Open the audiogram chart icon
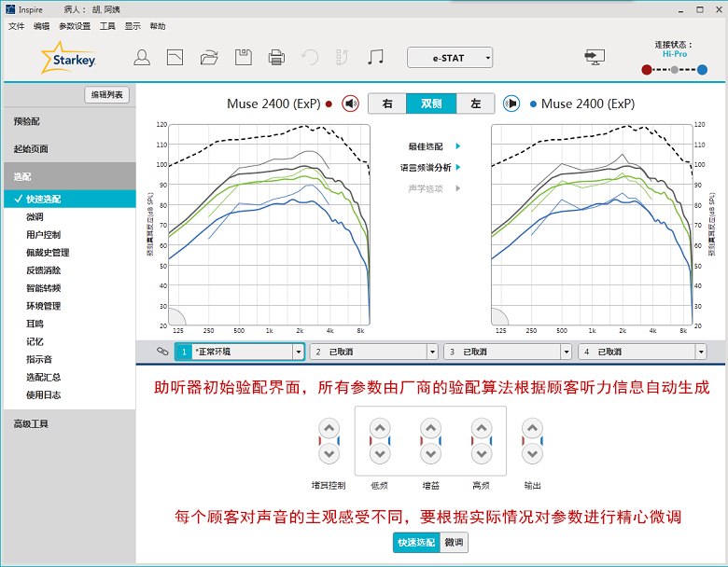This screenshot has height=567, width=728. click(x=175, y=58)
